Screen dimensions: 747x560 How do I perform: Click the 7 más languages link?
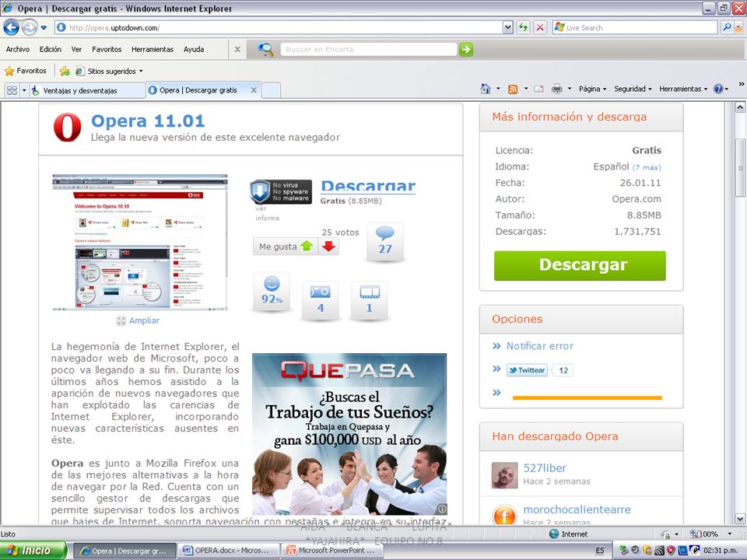click(x=647, y=167)
